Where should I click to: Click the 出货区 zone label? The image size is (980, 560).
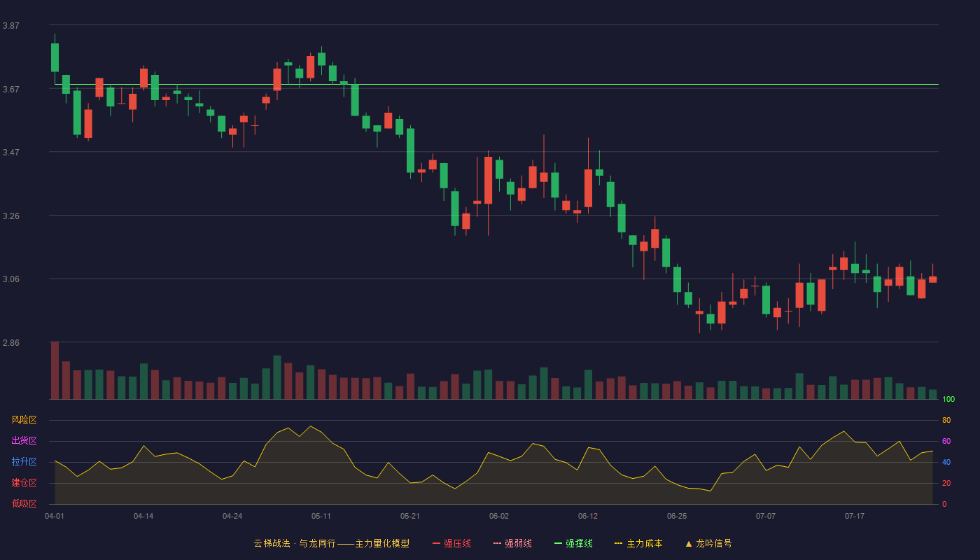(x=24, y=441)
